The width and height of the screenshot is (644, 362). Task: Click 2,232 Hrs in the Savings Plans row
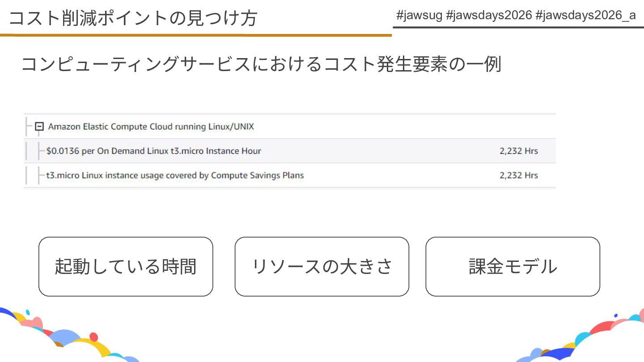pos(518,175)
